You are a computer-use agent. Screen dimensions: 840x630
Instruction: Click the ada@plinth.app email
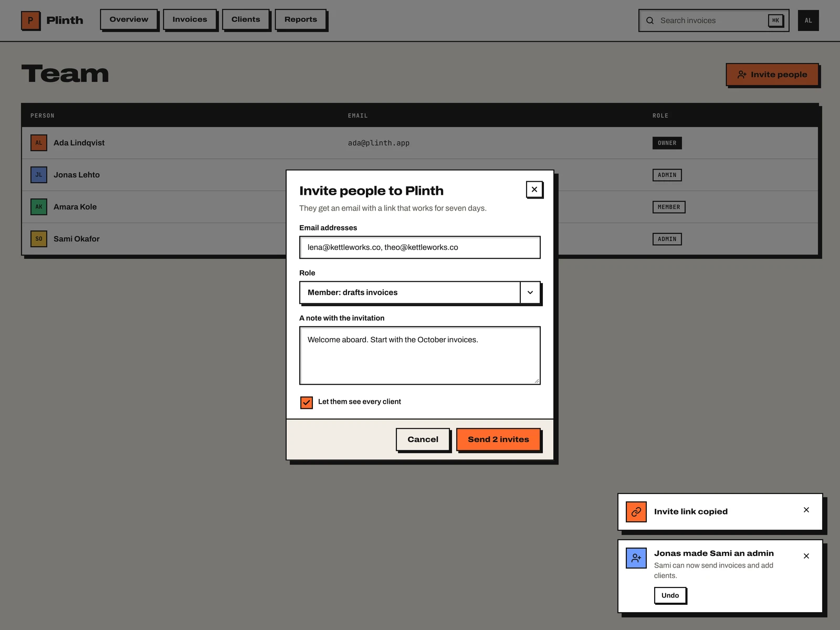pos(379,143)
